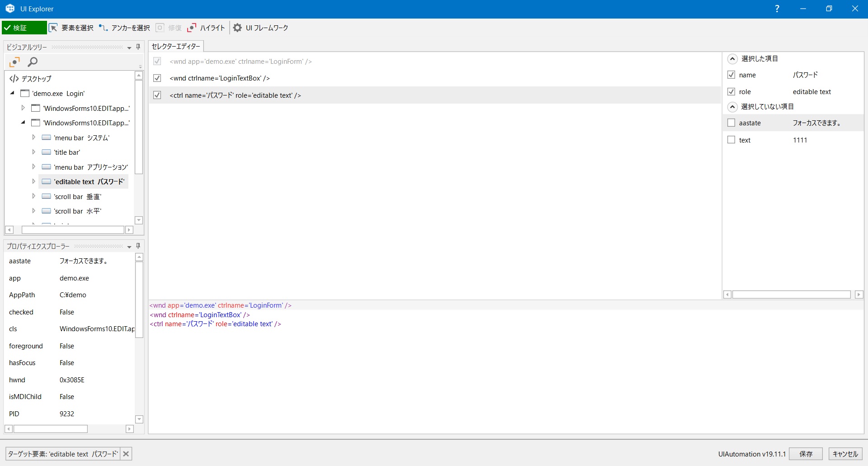Open セレクターエディター tab
868x466 pixels.
(x=176, y=46)
